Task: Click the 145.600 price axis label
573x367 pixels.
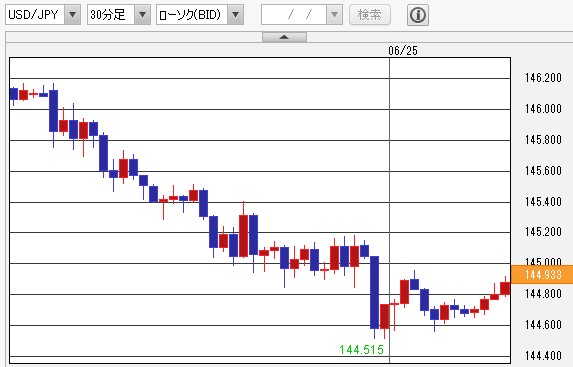Action: (x=543, y=171)
